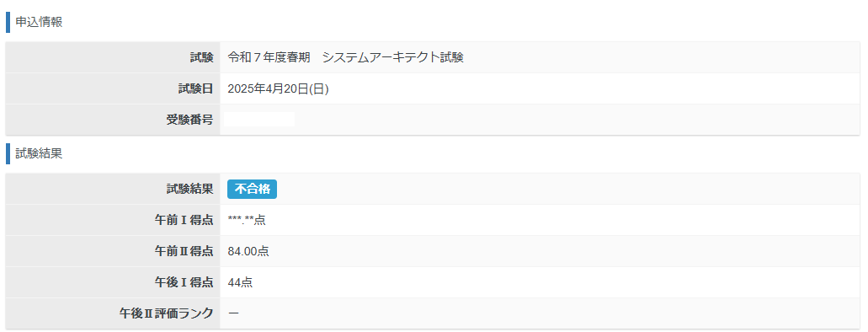Click the 不合格 result badge

pos(252,189)
